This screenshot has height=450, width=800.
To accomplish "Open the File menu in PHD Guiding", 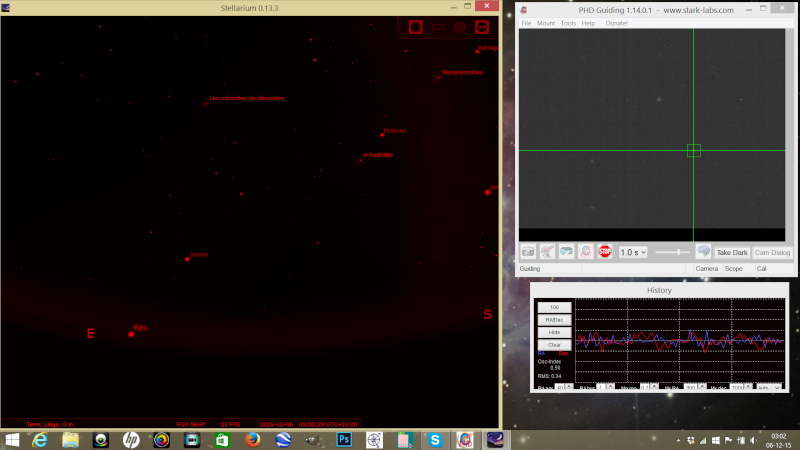I will [526, 23].
